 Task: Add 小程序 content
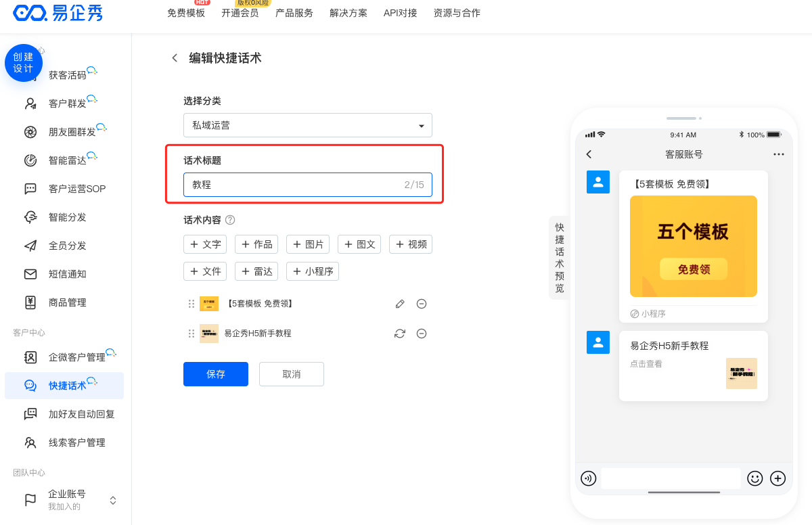coord(313,271)
